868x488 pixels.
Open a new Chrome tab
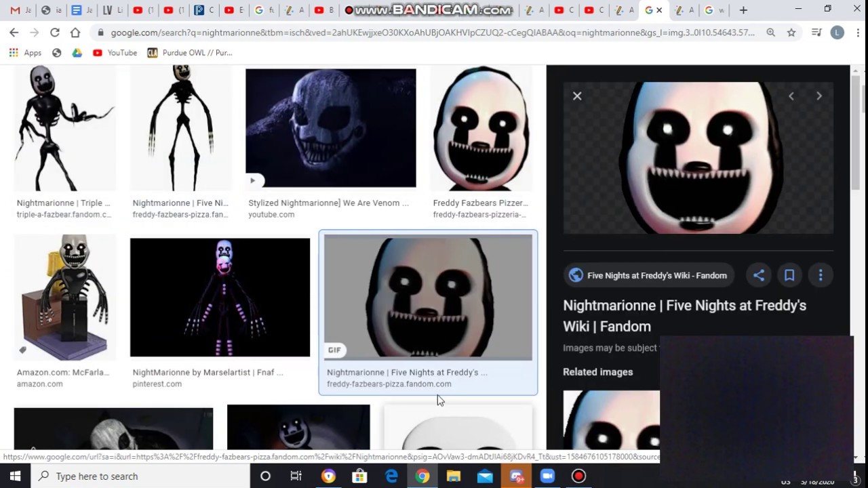point(743,10)
